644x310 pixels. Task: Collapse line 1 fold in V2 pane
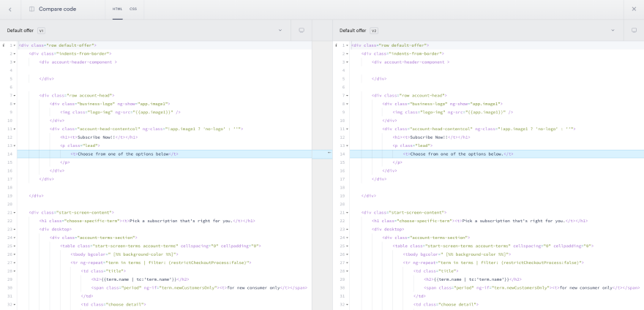348,45
